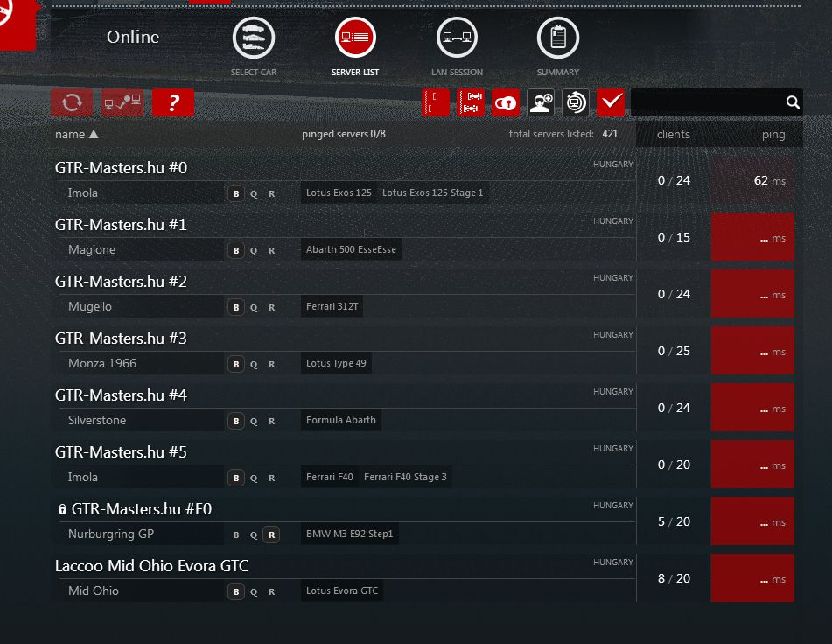This screenshot has width=832, height=644.
Task: Click the server search input field
Action: coord(707,102)
